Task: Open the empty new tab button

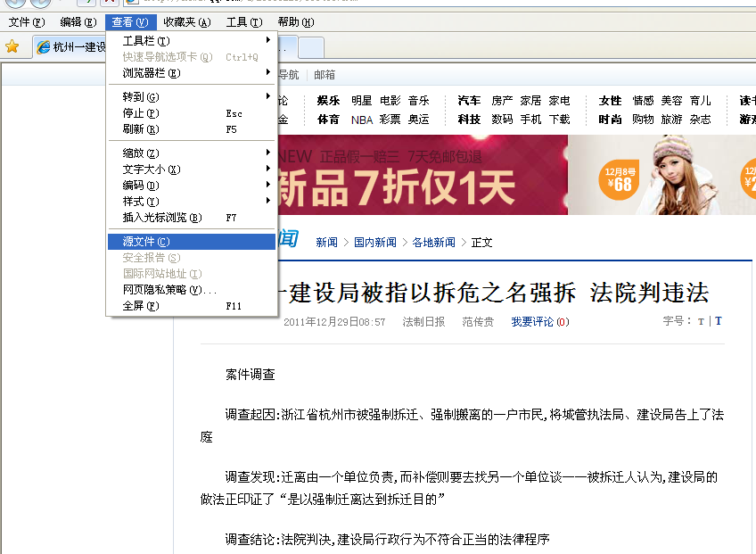Action: click(x=311, y=48)
